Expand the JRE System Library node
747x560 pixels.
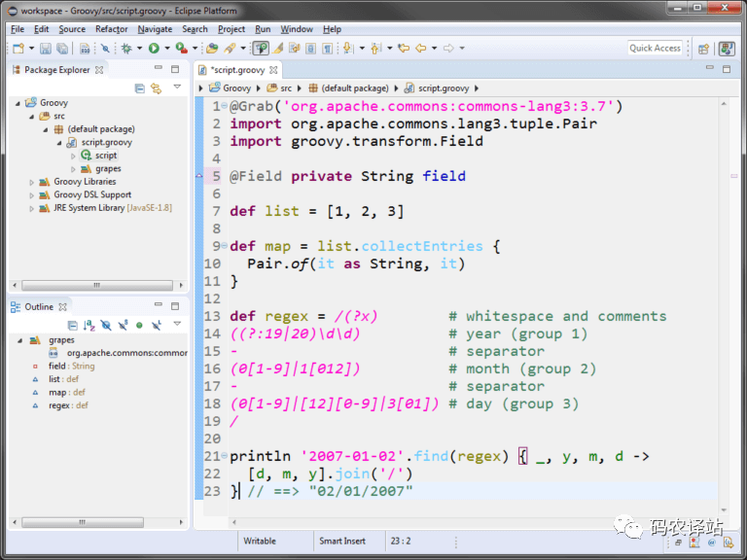click(32, 208)
